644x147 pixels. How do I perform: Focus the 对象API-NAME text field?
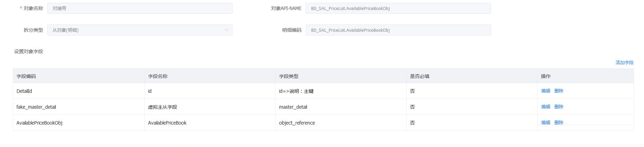pos(398,8)
